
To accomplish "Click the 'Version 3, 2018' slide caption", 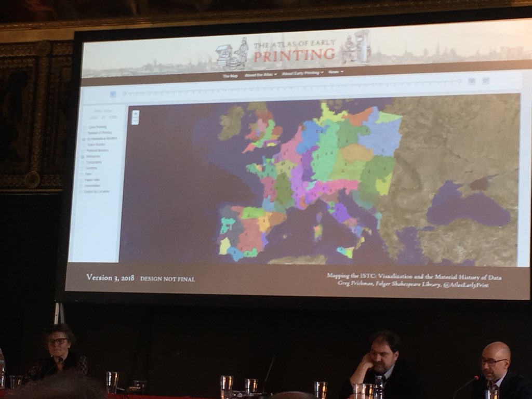I will coord(110,277).
